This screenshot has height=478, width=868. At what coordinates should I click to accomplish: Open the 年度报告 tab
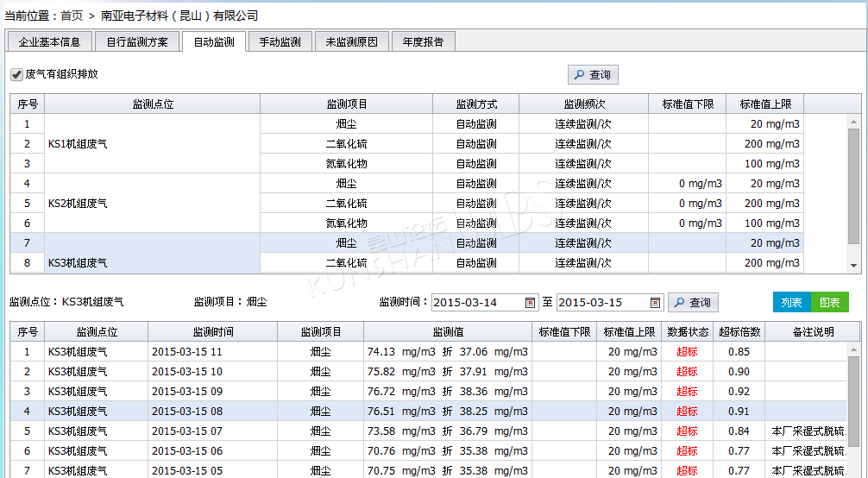pyautogui.click(x=423, y=41)
